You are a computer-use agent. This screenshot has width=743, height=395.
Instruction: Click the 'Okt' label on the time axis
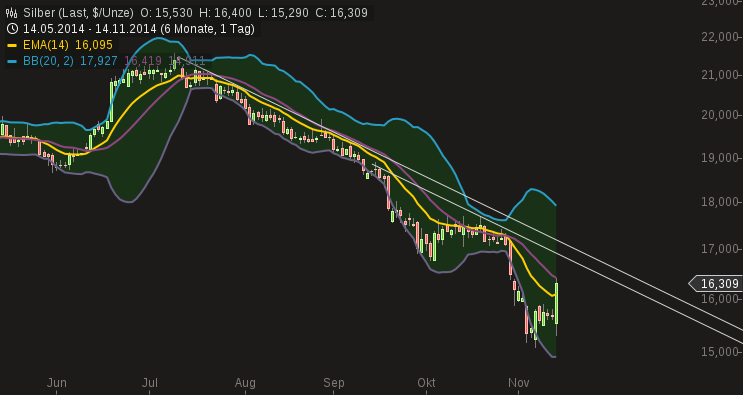tap(426, 383)
